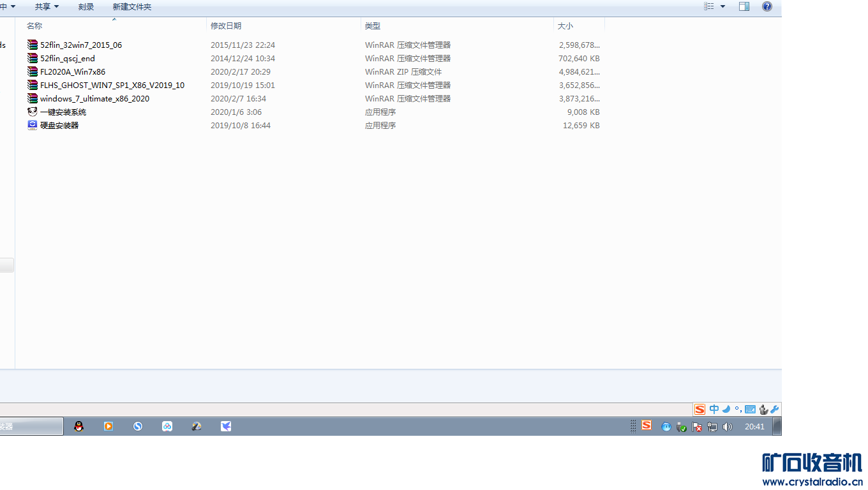
Task: Click the date 2015/11/23 22:24
Action: 243,45
